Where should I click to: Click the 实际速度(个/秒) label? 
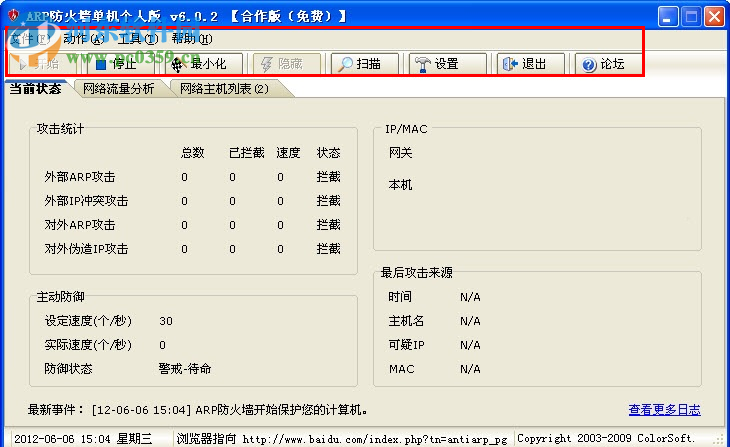point(88,345)
